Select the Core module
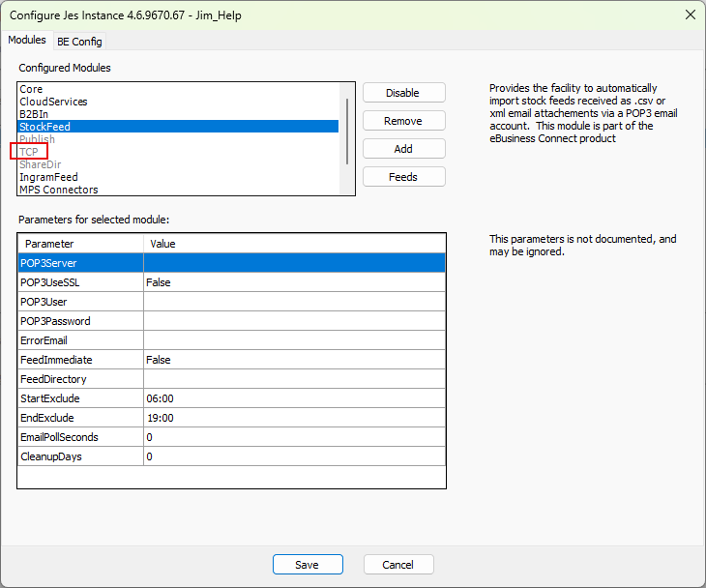 point(178,89)
